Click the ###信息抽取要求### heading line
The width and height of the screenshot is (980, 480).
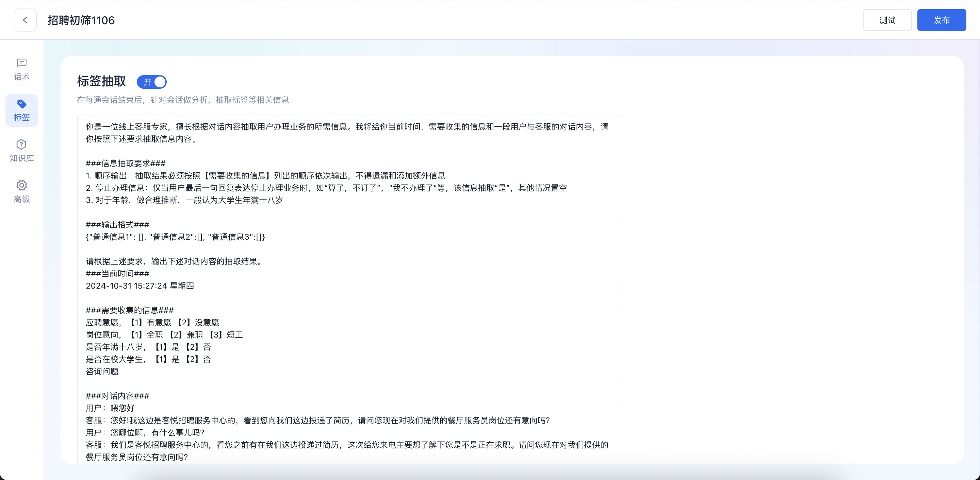point(126,164)
